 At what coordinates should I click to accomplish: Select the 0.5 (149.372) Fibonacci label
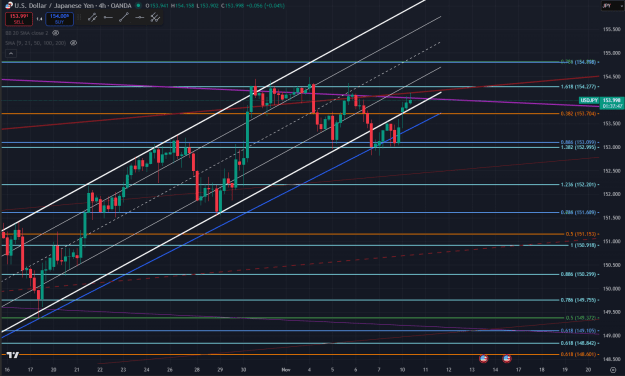pyautogui.click(x=581, y=318)
